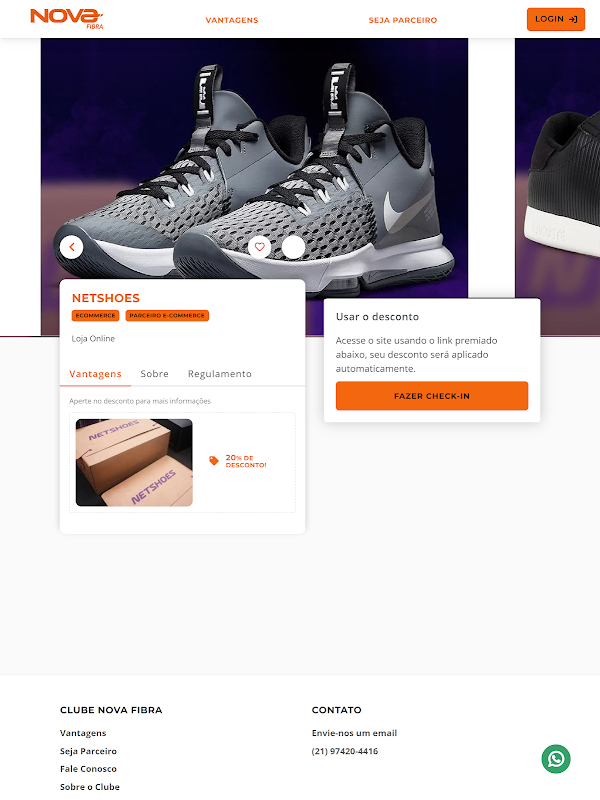The height and width of the screenshot is (800, 600).
Task: Click the previous image arrow
Action: click(x=71, y=247)
